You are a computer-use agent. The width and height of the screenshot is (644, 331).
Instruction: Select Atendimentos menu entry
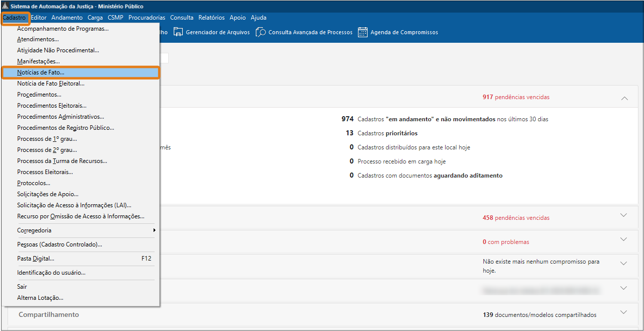pyautogui.click(x=81, y=39)
